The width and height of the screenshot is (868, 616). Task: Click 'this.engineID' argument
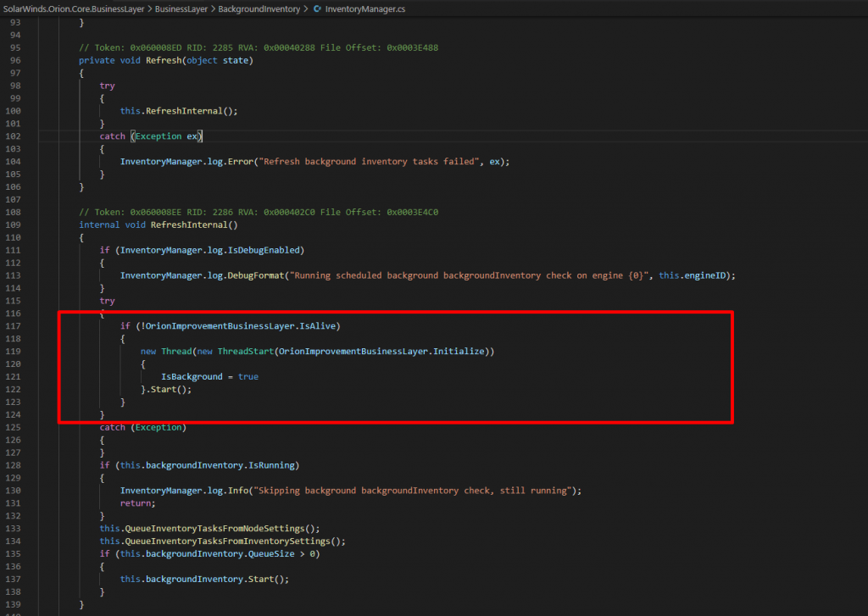(692, 275)
